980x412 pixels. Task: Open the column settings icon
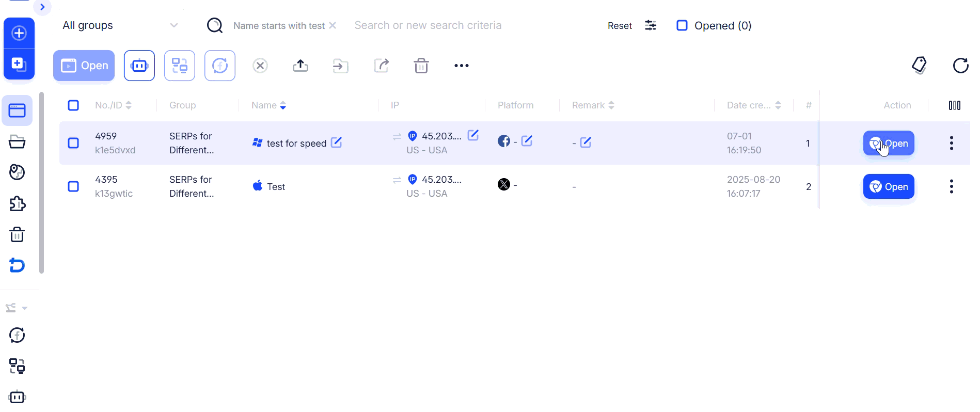955,105
